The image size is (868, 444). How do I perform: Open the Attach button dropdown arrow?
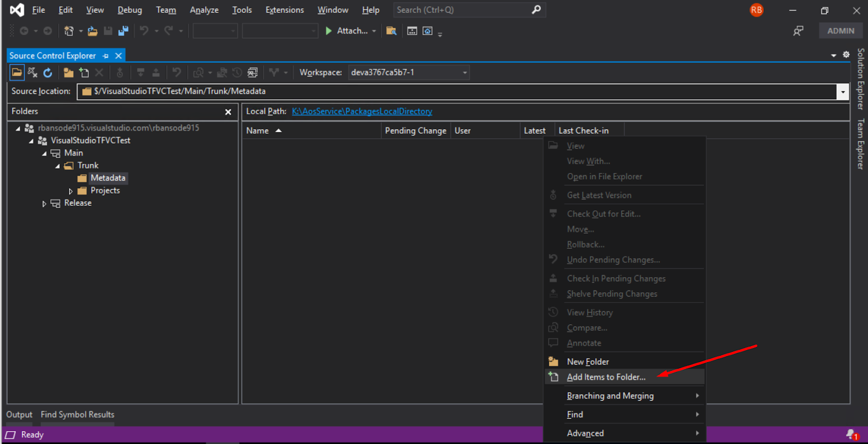[374, 31]
